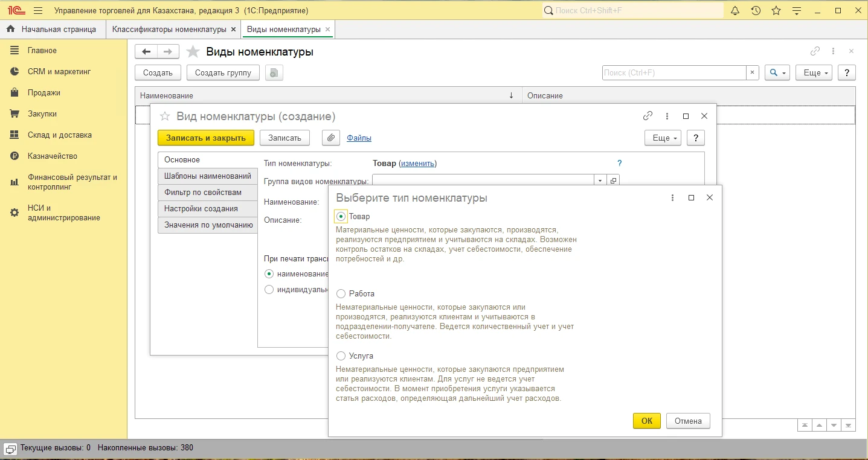
Task: Clear the list search field with the x
Action: coord(753,72)
